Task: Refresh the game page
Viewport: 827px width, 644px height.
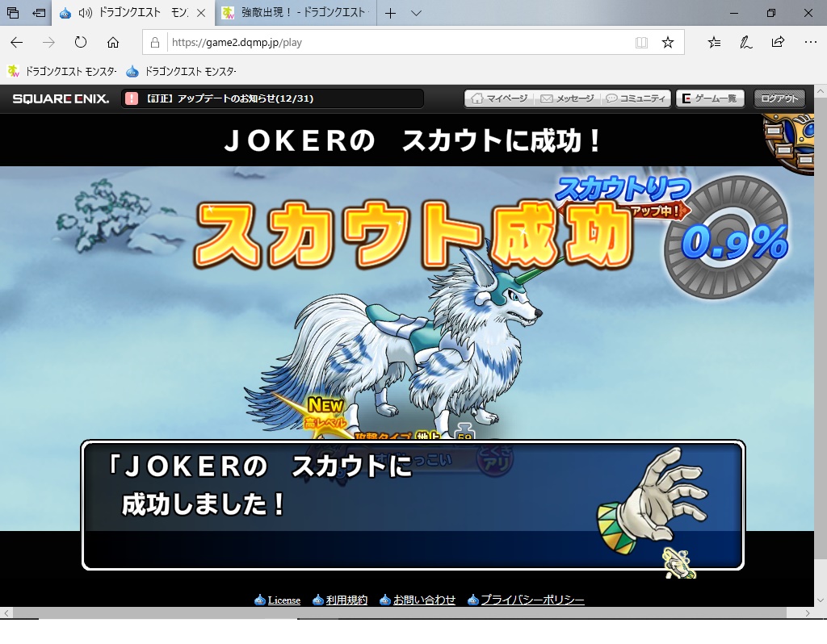Action: (81, 42)
